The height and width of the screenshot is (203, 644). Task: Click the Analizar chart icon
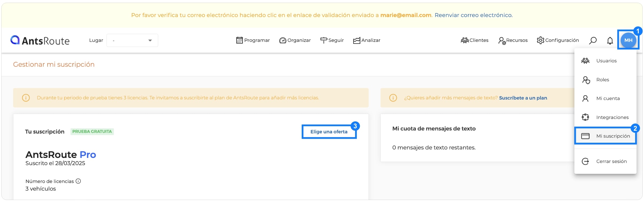[x=357, y=40]
